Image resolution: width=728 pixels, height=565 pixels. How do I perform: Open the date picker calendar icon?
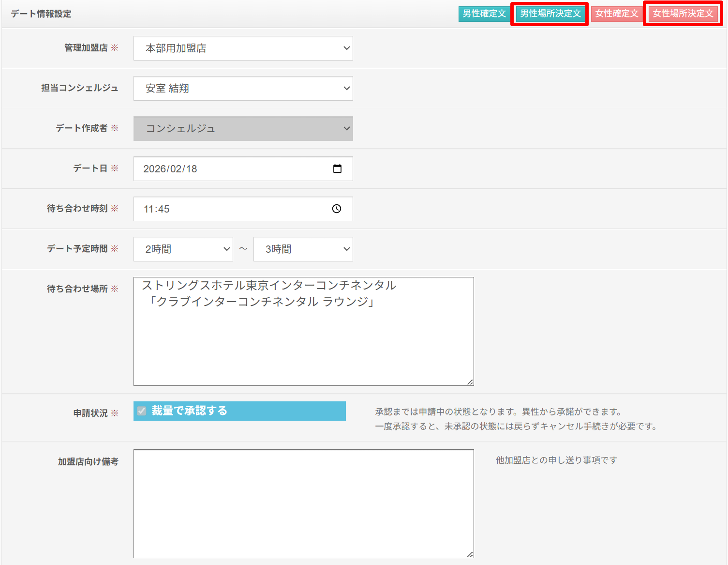337,168
